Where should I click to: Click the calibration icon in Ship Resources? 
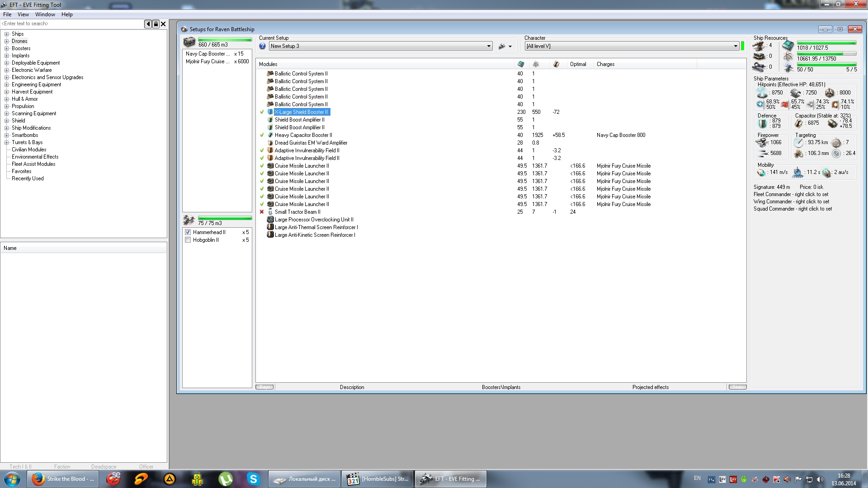[x=759, y=67]
